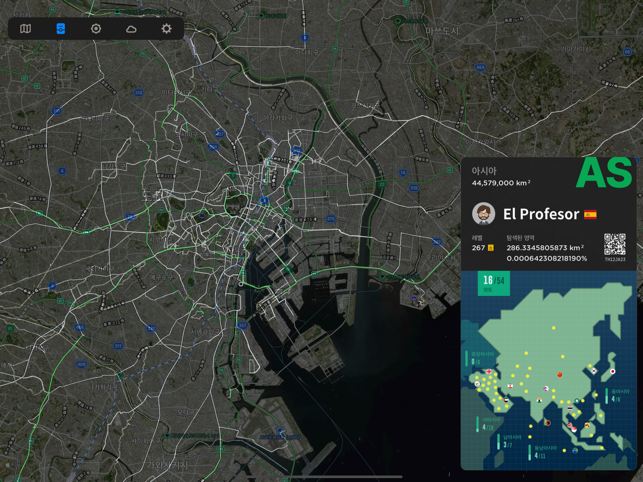Open the settings gear in the toolbar

(x=166, y=29)
